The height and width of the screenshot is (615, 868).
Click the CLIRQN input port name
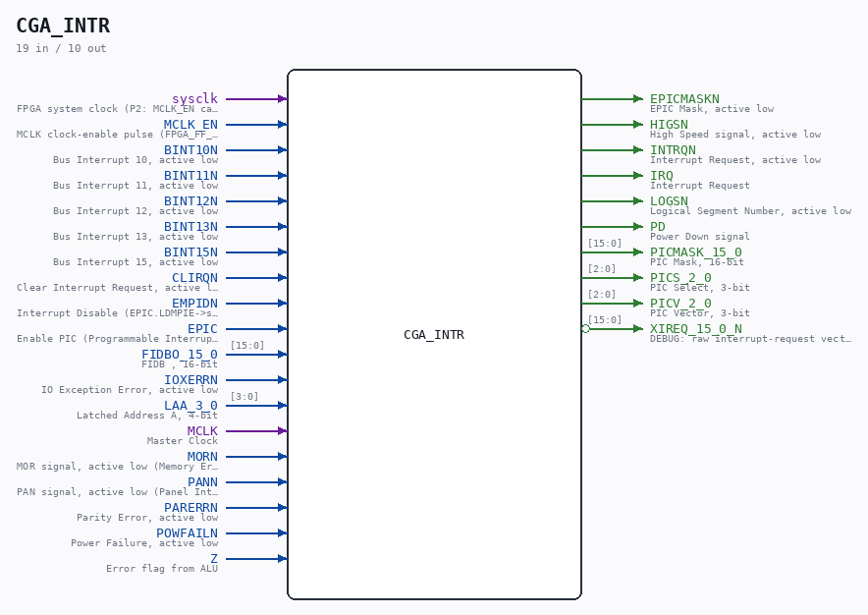pos(194,277)
